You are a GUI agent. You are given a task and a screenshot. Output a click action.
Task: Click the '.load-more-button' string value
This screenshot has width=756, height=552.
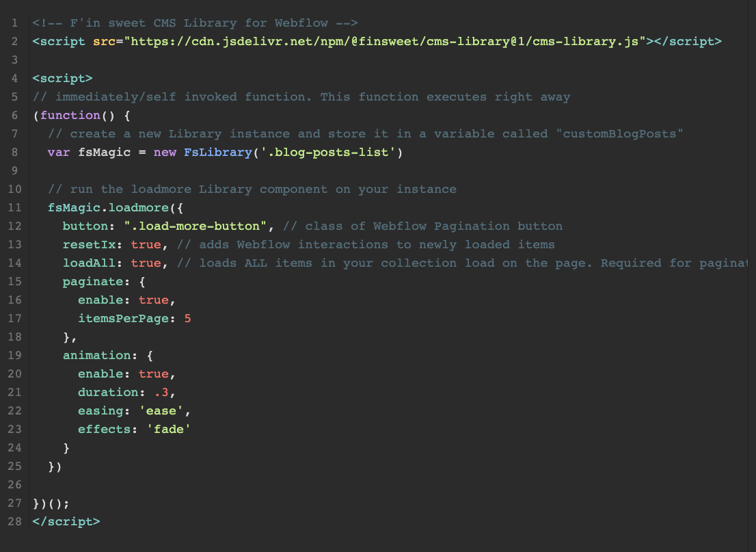(195, 226)
